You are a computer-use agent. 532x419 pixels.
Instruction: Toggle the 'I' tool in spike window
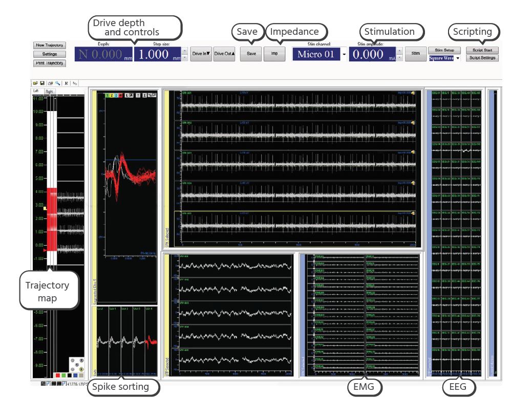point(144,95)
